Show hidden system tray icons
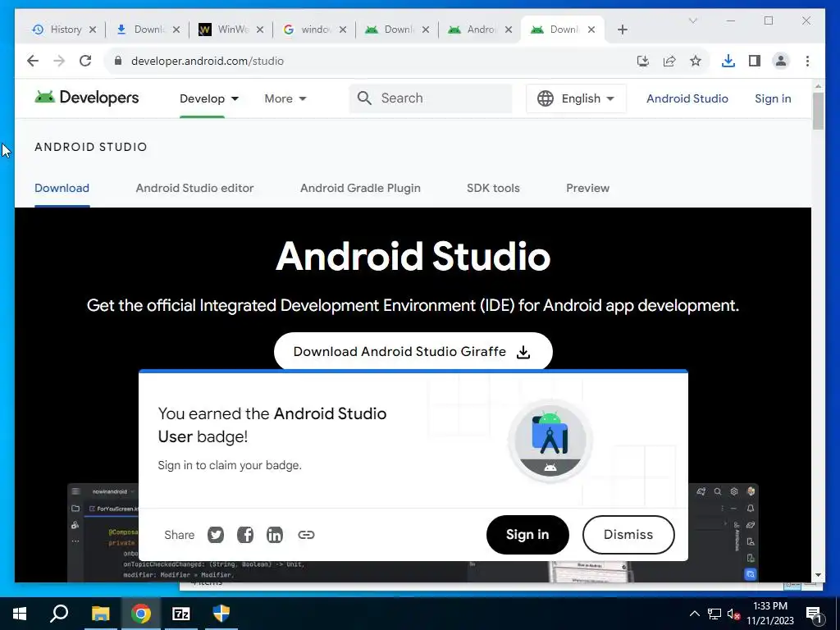Screen dimensions: 840x630 (694, 614)
